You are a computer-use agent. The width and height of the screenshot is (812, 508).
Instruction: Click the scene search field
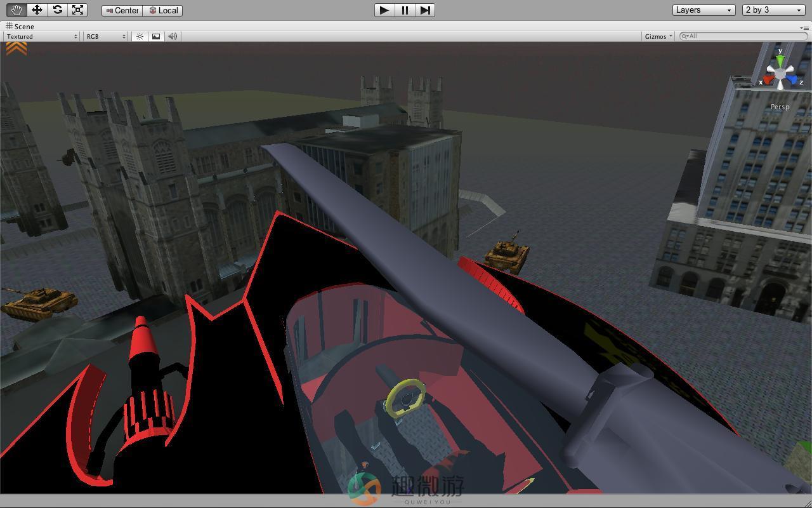click(x=743, y=36)
